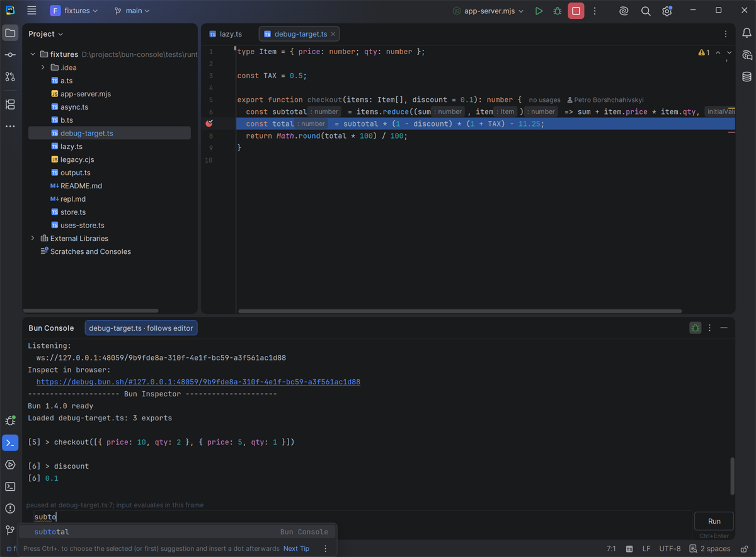Open the Services tool window

tap(10, 464)
